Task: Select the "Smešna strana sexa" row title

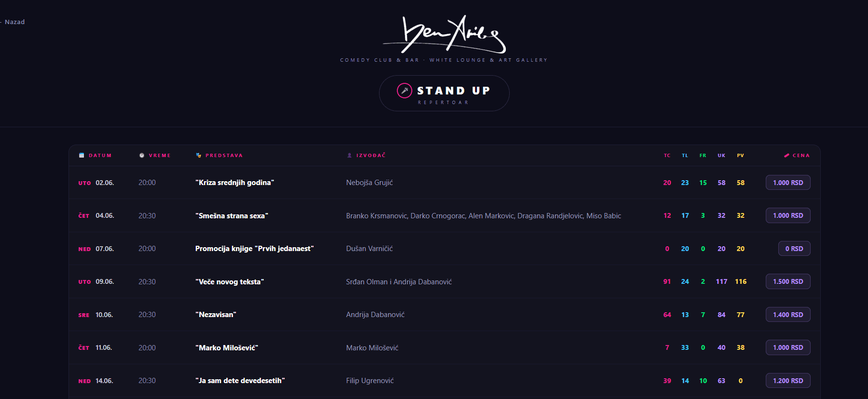Action: [x=232, y=216]
